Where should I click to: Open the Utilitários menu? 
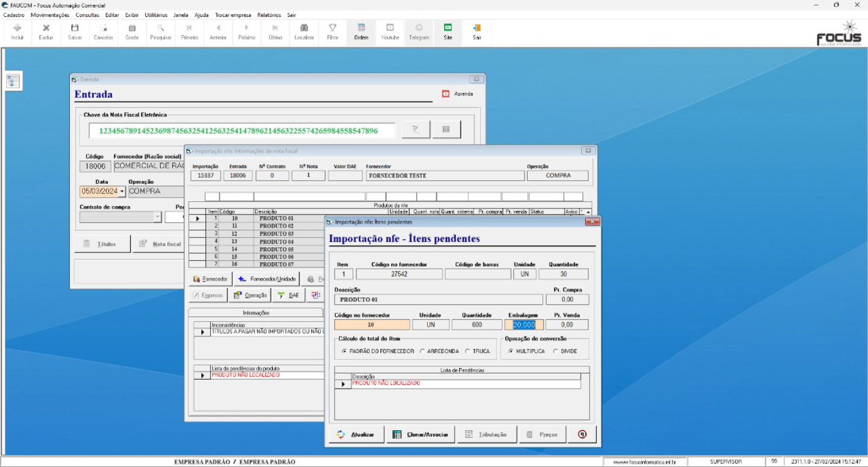click(x=156, y=15)
